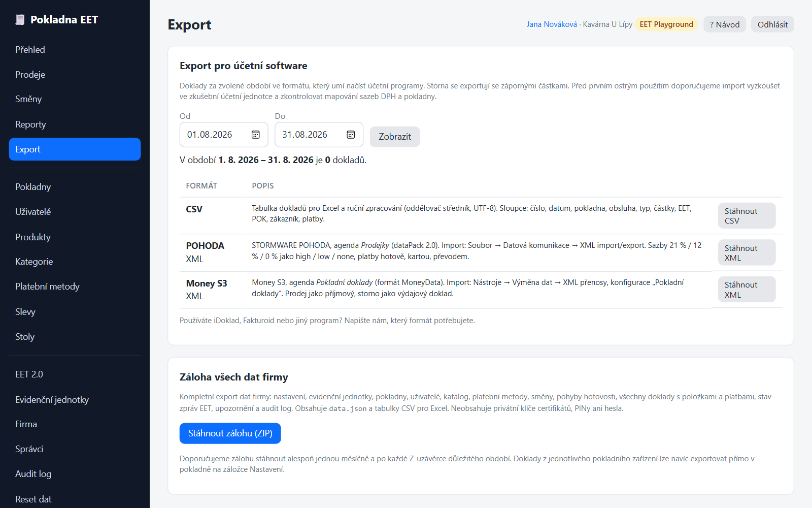Click the Pokladna EET receipt logo icon
The height and width of the screenshot is (508, 812).
(x=20, y=20)
